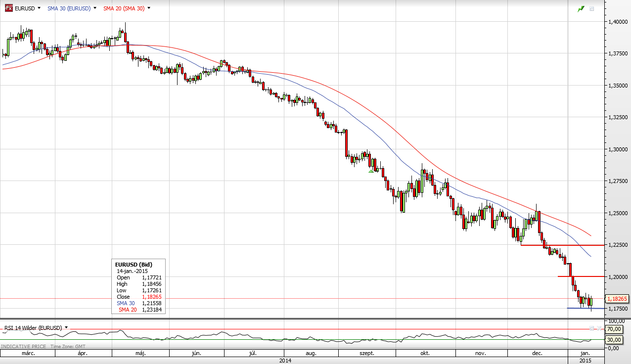Click the 1,35000 price axis label

point(617,86)
